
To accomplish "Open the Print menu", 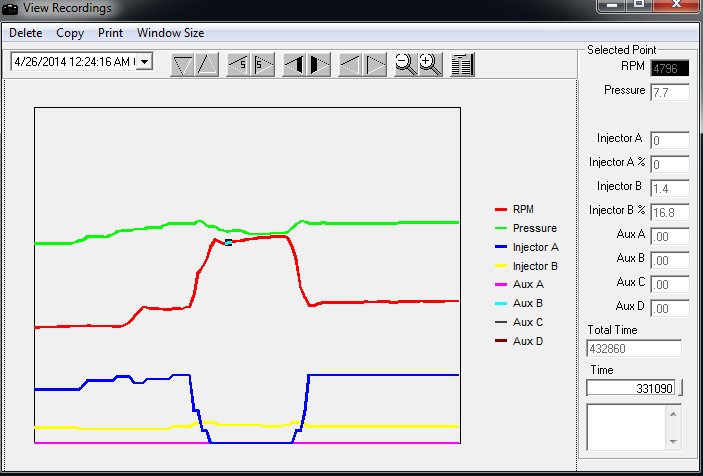I will [x=110, y=33].
